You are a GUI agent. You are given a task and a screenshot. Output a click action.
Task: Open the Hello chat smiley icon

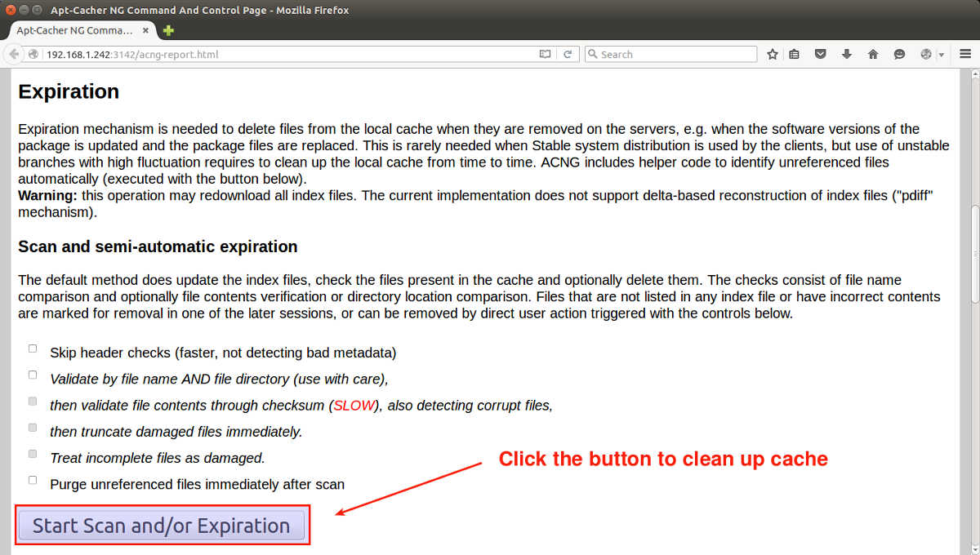[899, 55]
